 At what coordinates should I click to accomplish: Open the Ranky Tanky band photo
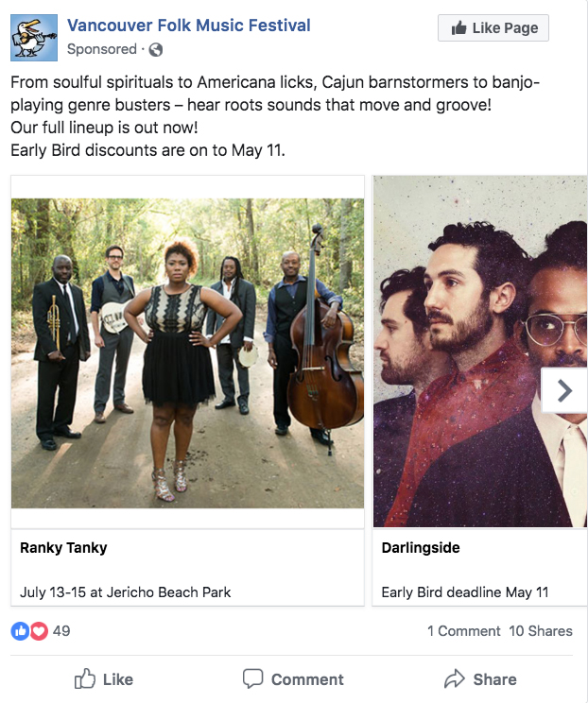point(187,352)
